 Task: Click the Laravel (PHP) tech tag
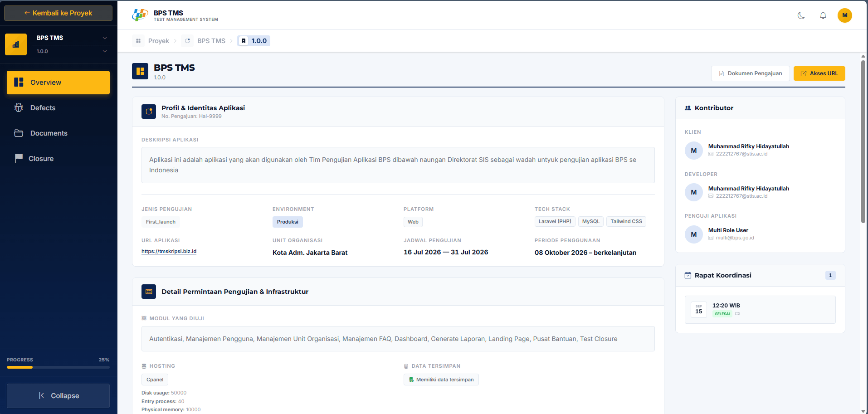coord(555,221)
